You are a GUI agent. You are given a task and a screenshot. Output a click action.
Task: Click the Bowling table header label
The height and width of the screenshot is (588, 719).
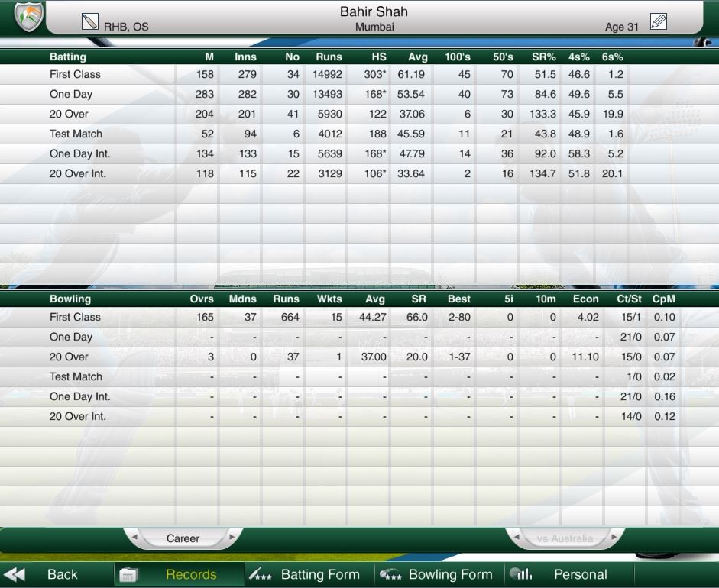(70, 299)
